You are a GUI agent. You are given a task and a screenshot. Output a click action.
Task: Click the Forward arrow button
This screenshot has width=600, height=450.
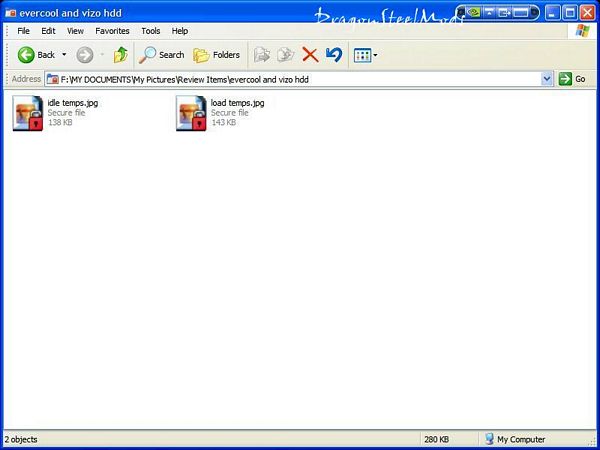(85, 55)
